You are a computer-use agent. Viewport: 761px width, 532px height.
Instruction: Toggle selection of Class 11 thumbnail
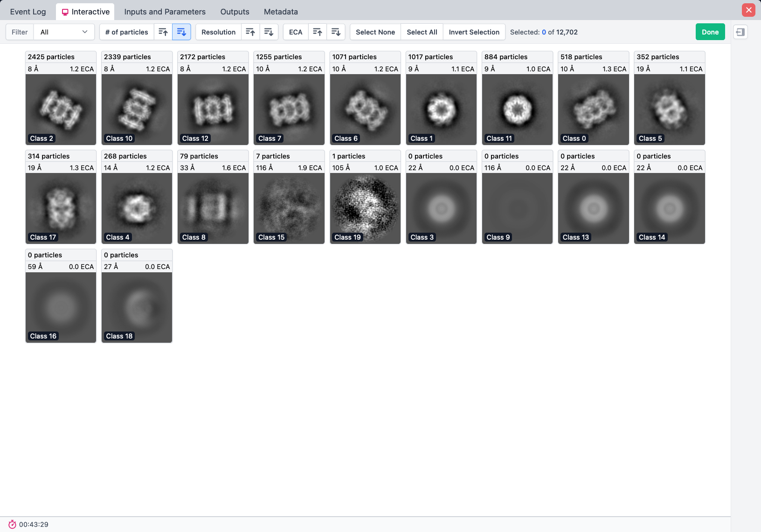[x=517, y=110]
